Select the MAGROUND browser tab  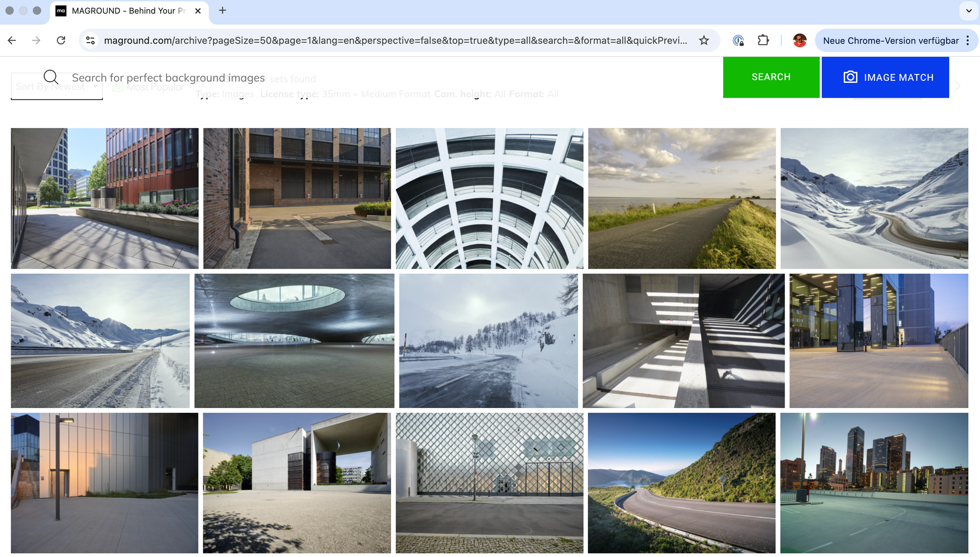[127, 11]
